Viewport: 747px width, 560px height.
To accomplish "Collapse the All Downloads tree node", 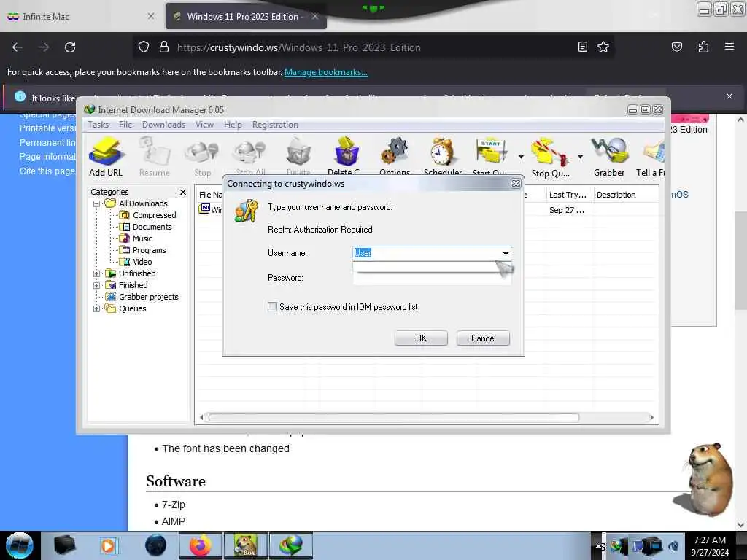I will tap(97, 204).
